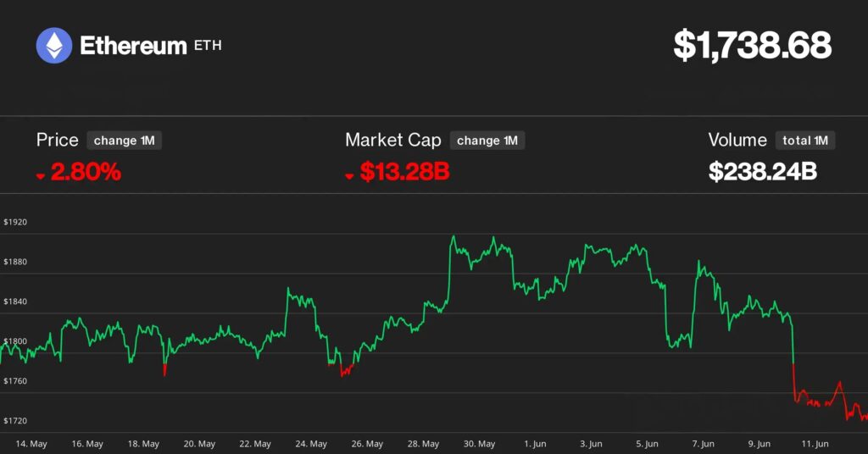Click the 11. Jun date label
Image resolution: width=868 pixels, height=454 pixels.
click(x=815, y=444)
